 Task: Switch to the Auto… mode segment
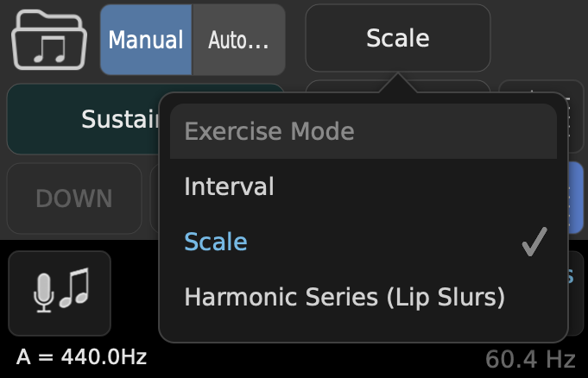coord(238,40)
